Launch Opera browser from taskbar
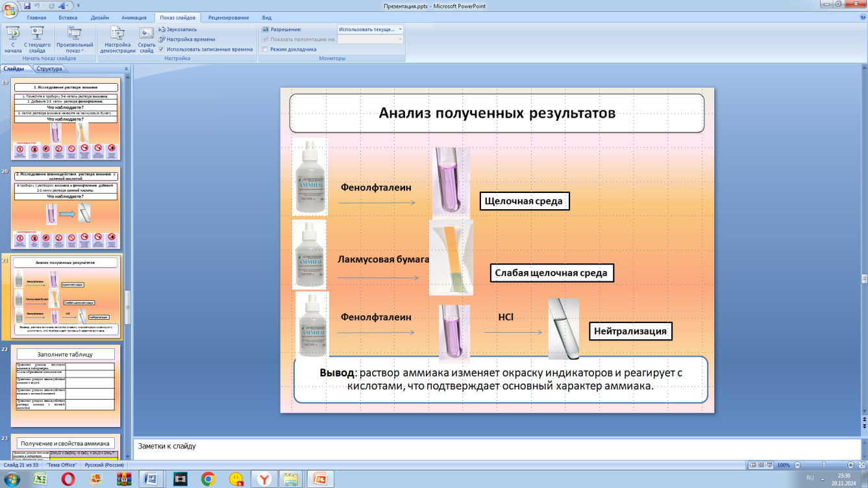The image size is (868, 488). point(68,479)
